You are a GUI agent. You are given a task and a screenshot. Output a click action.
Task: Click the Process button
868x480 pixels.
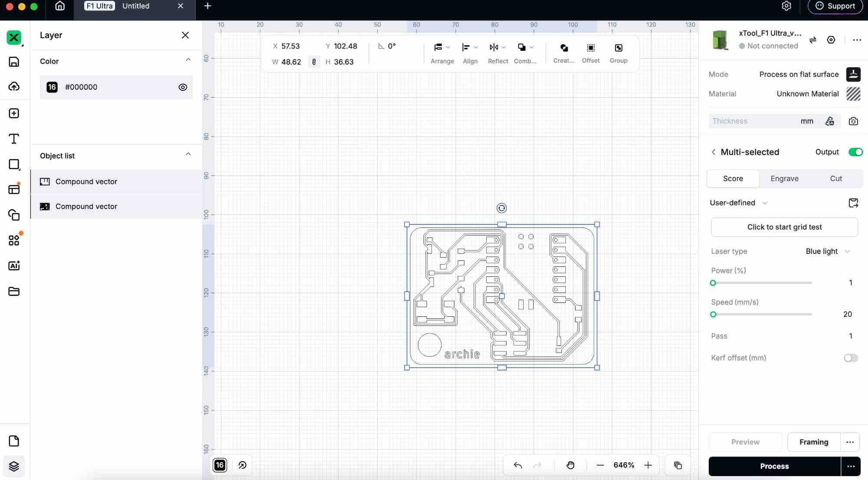click(774, 466)
